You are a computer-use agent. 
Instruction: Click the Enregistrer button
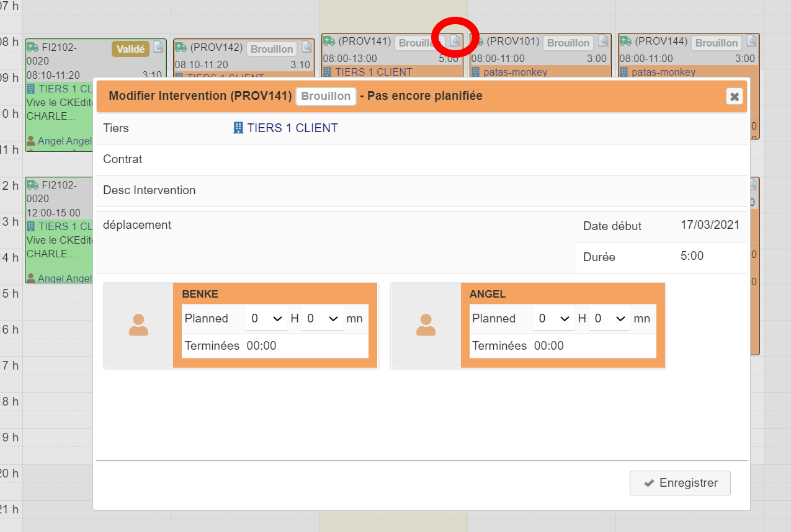[x=680, y=483]
